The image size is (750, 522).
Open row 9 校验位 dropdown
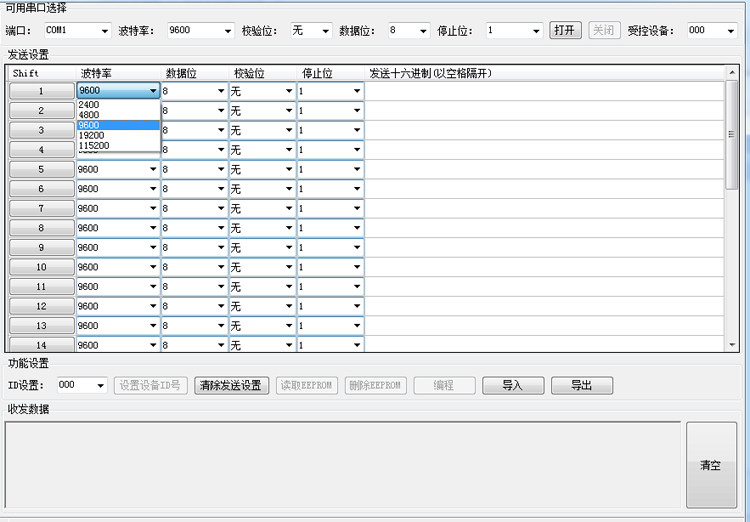pos(263,248)
